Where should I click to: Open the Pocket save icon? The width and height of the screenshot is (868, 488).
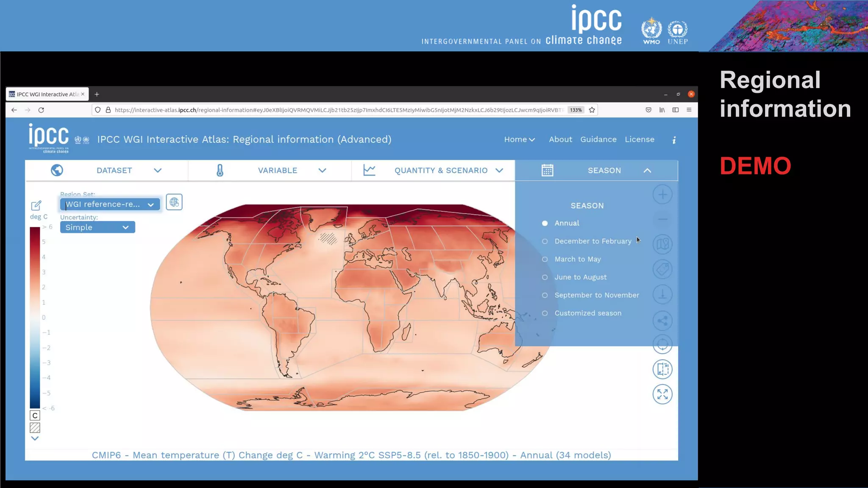coord(648,110)
